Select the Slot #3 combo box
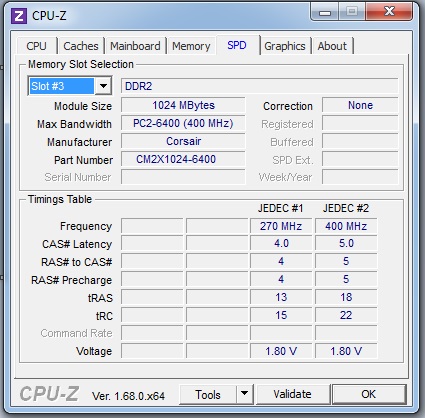Viewport: 425px width, 418px height. coord(70,86)
